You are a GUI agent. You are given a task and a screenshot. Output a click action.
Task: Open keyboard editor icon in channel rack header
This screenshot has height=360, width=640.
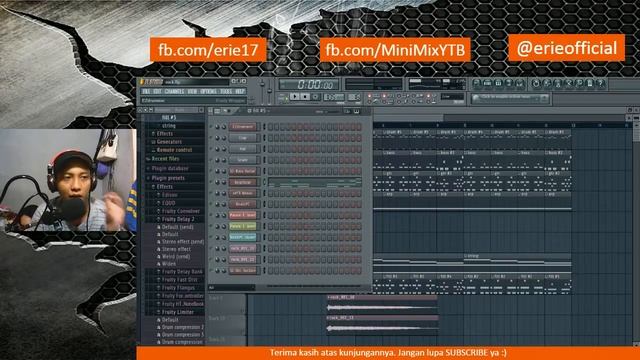click(x=356, y=111)
